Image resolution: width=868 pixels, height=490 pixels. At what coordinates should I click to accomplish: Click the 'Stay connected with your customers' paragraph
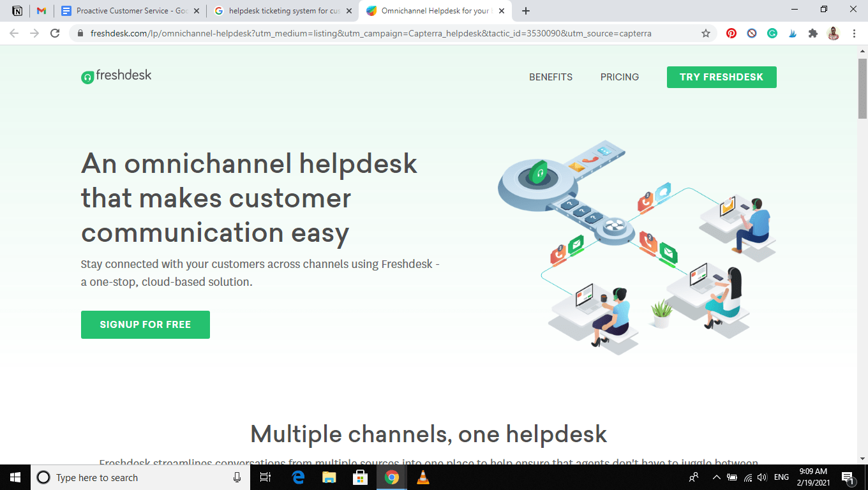click(260, 273)
